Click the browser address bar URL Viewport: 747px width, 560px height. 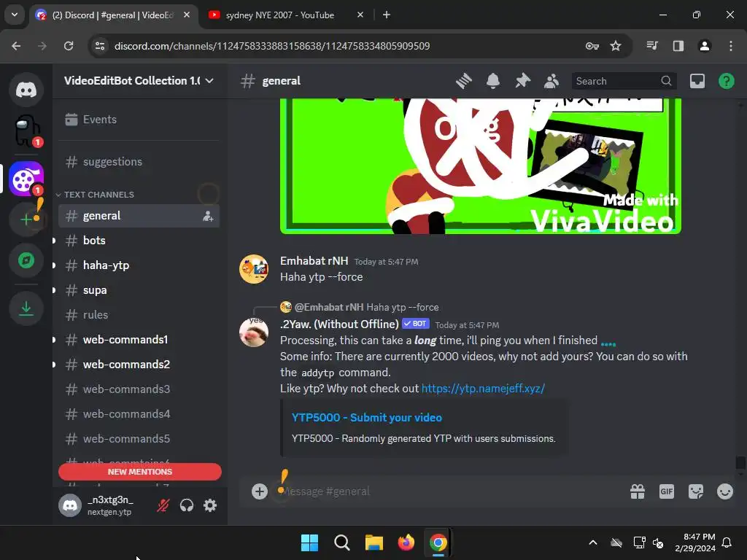coord(272,46)
